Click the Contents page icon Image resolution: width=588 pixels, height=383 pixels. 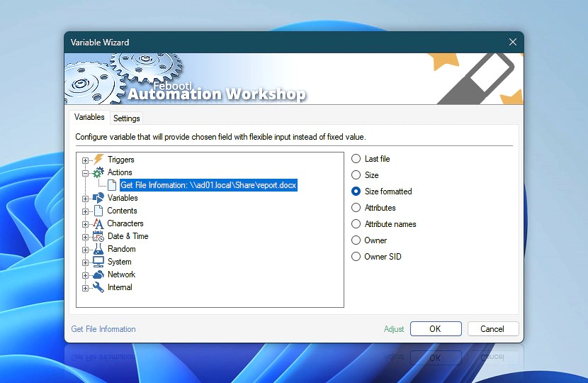(x=98, y=211)
